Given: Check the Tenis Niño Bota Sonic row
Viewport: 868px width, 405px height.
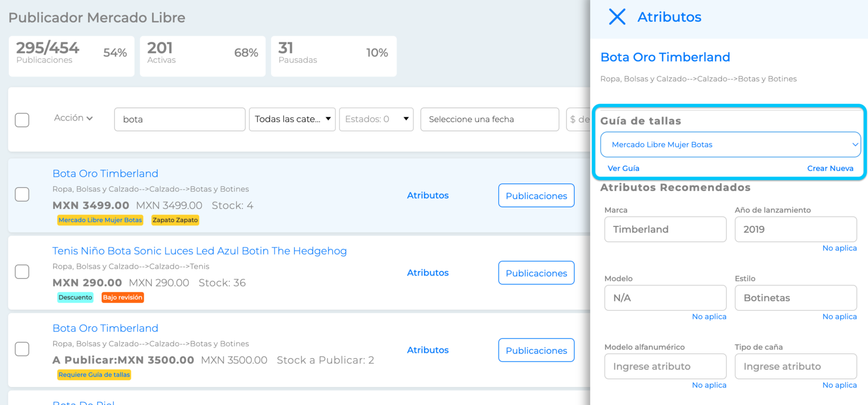Looking at the screenshot, I should [22, 271].
